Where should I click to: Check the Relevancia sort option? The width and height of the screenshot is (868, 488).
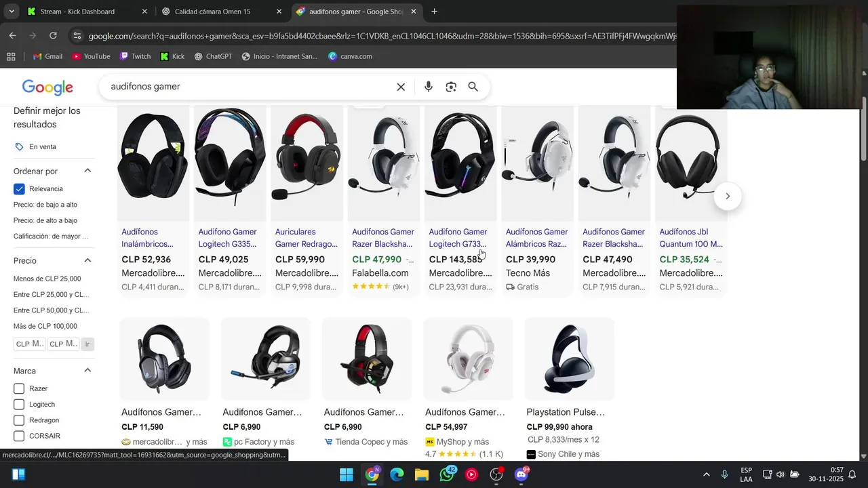(x=19, y=189)
